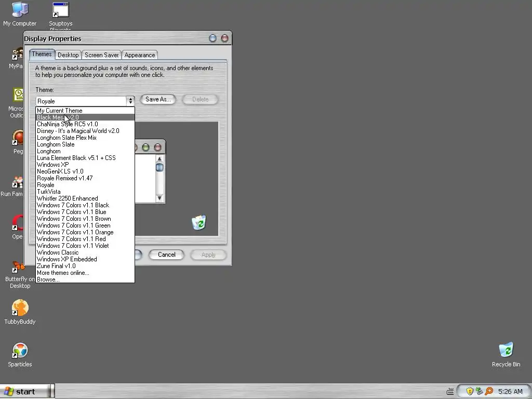The width and height of the screenshot is (532, 399).
Task: Choose NeoGeniX LS v1.0 theme
Action: (x=85, y=171)
